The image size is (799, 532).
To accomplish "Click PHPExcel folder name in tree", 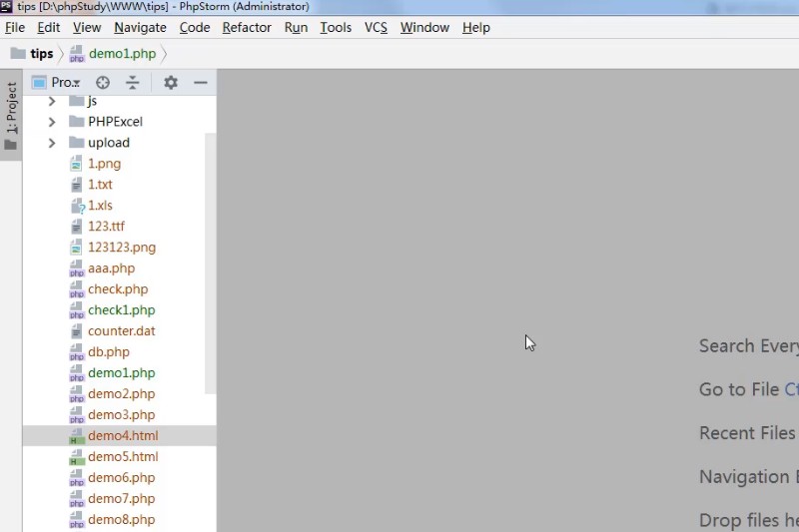I will [x=115, y=122].
